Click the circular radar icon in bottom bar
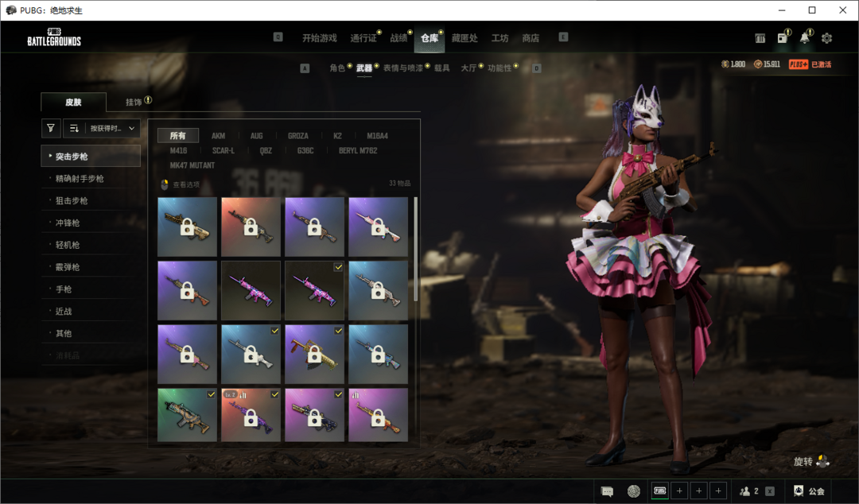859x504 pixels. click(x=633, y=491)
